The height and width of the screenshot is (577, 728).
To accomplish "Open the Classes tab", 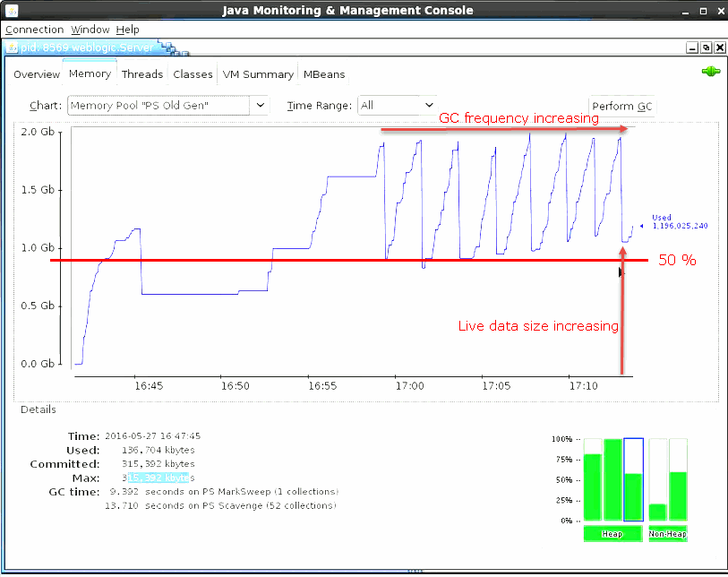I will point(193,74).
